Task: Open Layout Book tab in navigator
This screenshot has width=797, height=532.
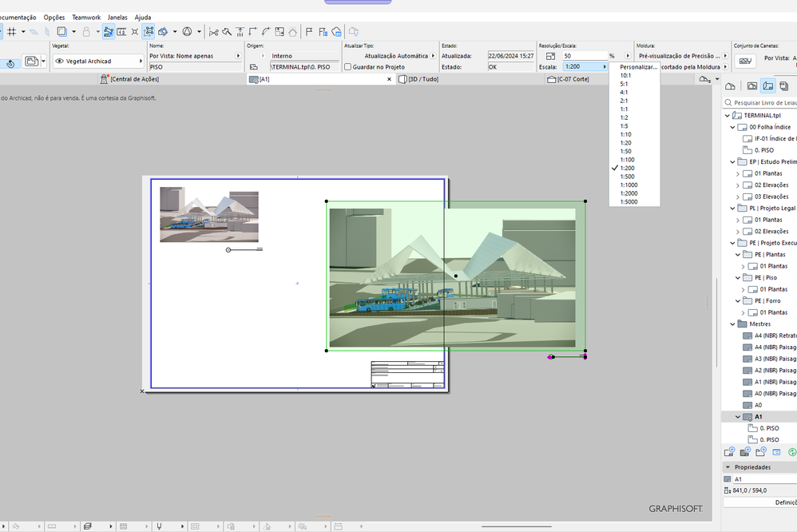Action: [767, 86]
